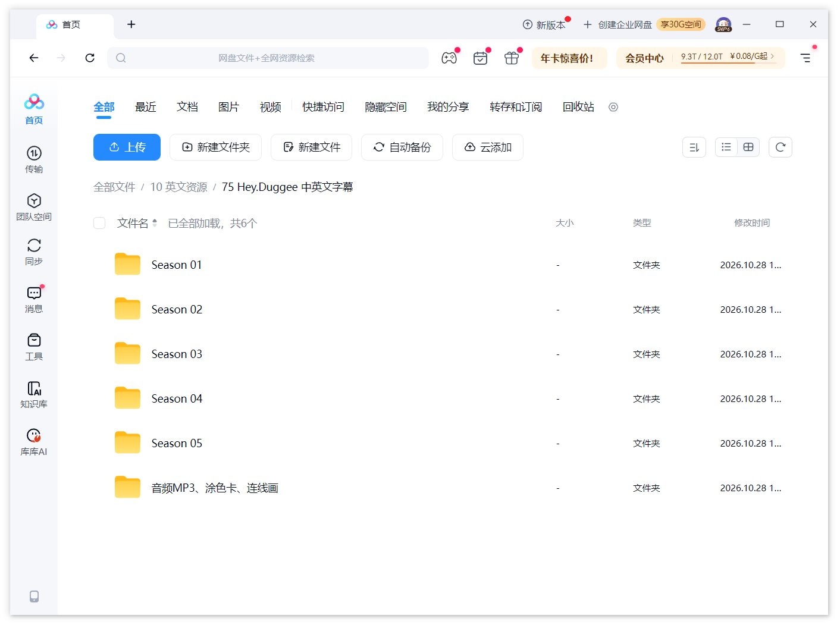
Task: Click the game controller icon
Action: 449,58
